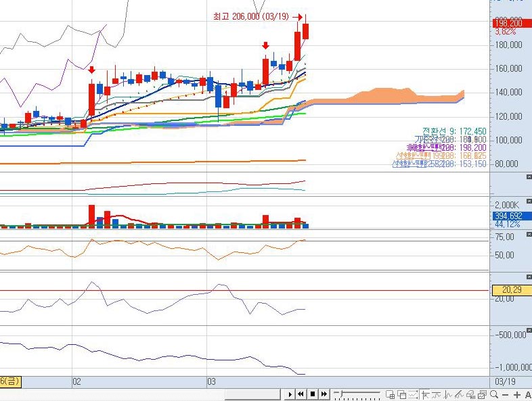Close the oscillator pane with 75,00 scale
Viewport: 532px width, 401px height.
coord(529,234)
